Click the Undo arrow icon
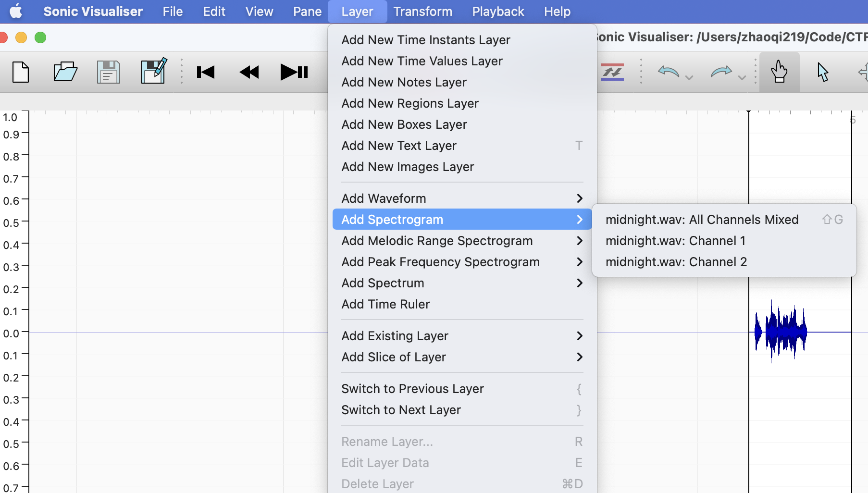 pyautogui.click(x=669, y=72)
